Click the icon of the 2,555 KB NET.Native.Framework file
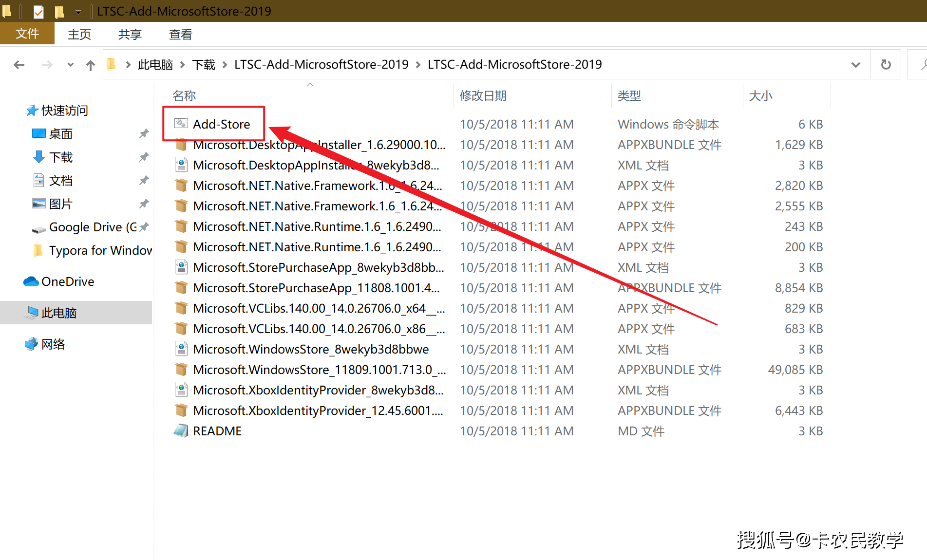The width and height of the screenshot is (927, 560). click(181, 206)
